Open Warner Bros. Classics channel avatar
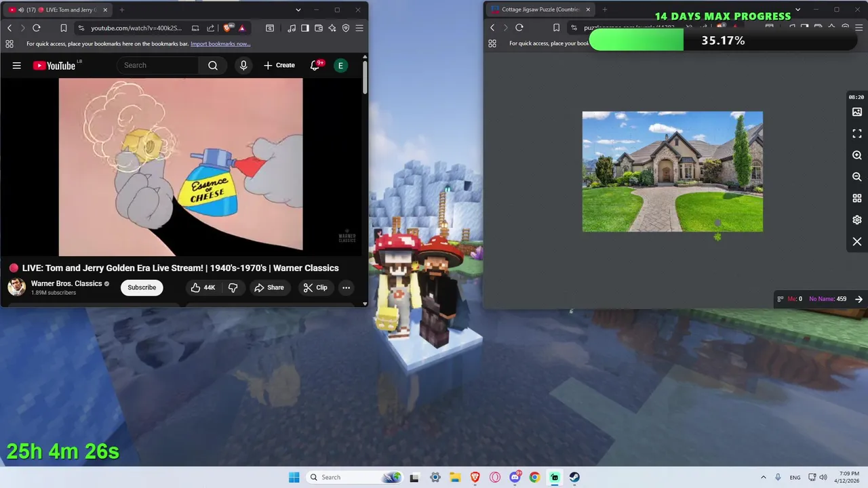This screenshot has width=868, height=488. (17, 287)
